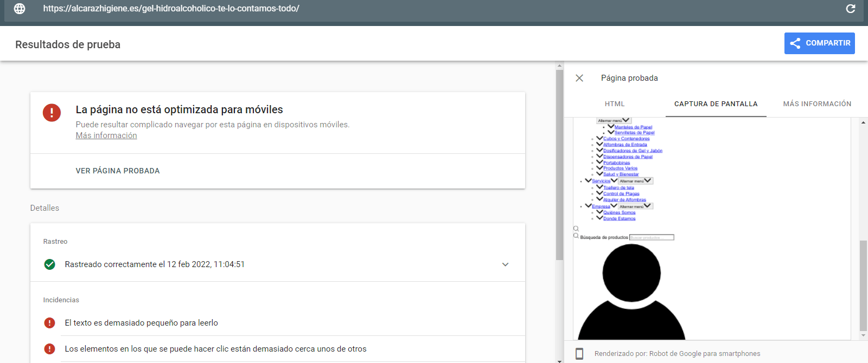Switch to the HTML tab
Image resolution: width=868 pixels, height=363 pixels.
tap(615, 104)
